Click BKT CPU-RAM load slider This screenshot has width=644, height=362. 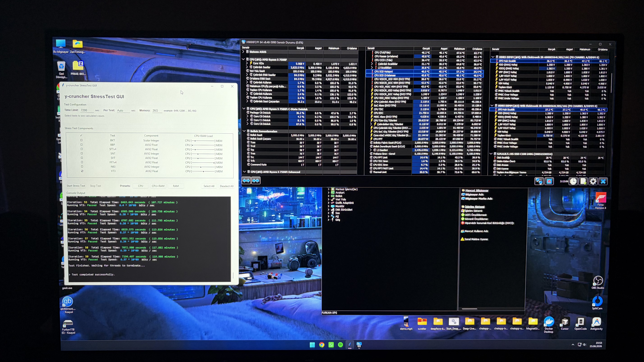click(x=203, y=141)
